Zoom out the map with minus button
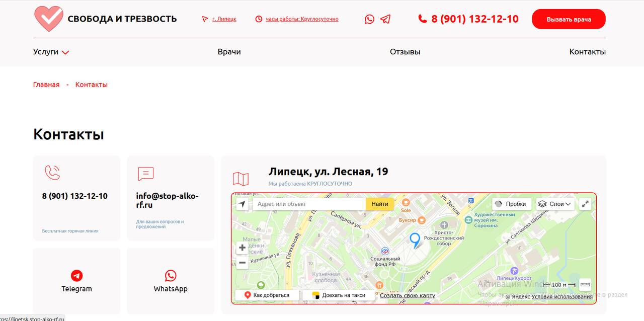The width and height of the screenshot is (644, 321). coord(242,262)
